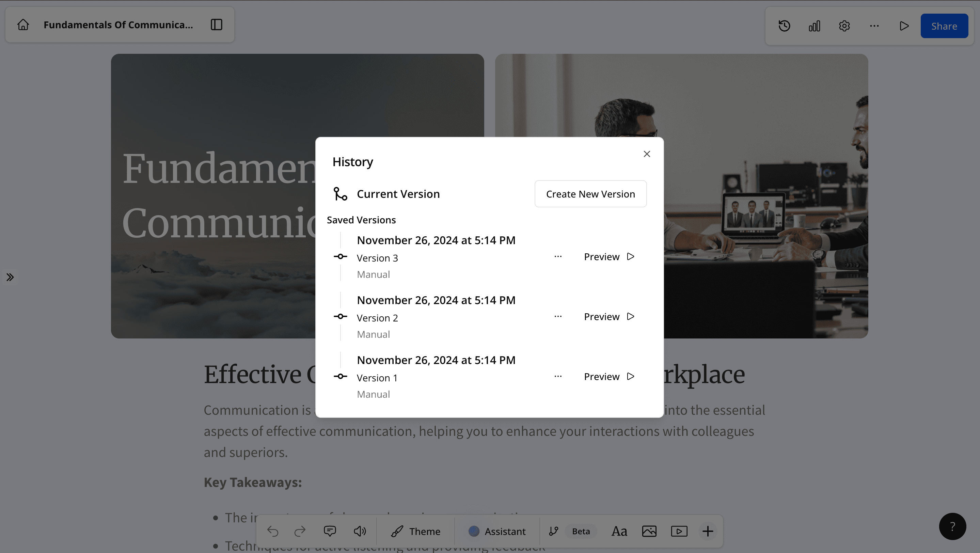Start presentation with play icon

click(904, 26)
